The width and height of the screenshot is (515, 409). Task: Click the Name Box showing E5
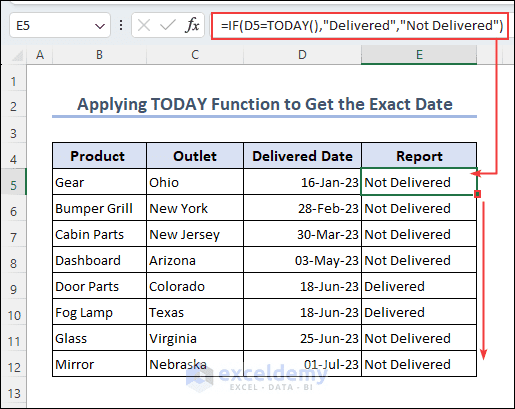click(x=60, y=25)
